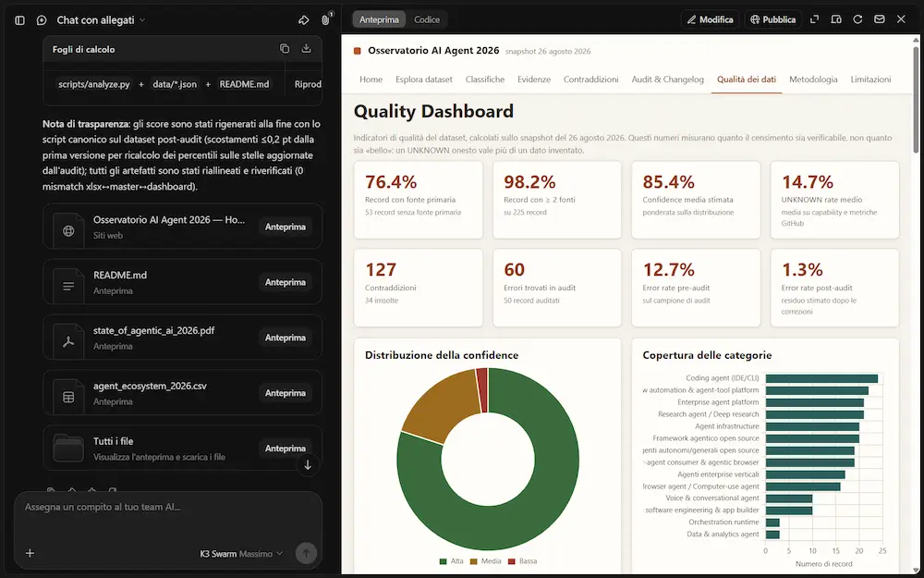Toggle the left sidebar panel icon
The width and height of the screenshot is (924, 578).
[19, 20]
